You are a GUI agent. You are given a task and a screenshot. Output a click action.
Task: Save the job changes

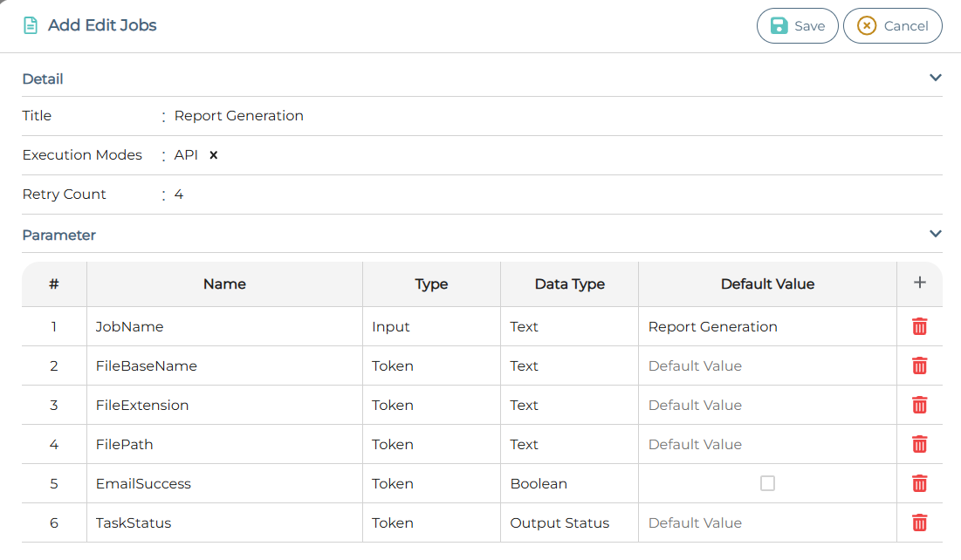(797, 26)
